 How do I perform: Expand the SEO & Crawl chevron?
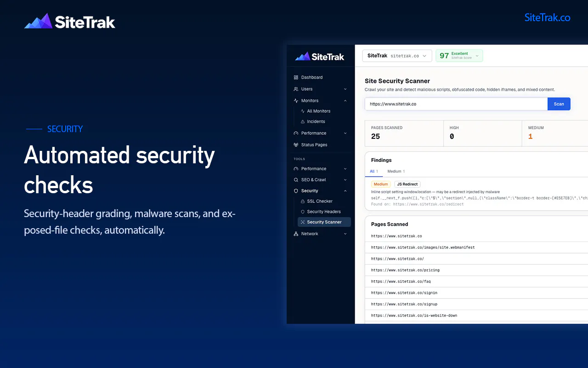tap(345, 179)
